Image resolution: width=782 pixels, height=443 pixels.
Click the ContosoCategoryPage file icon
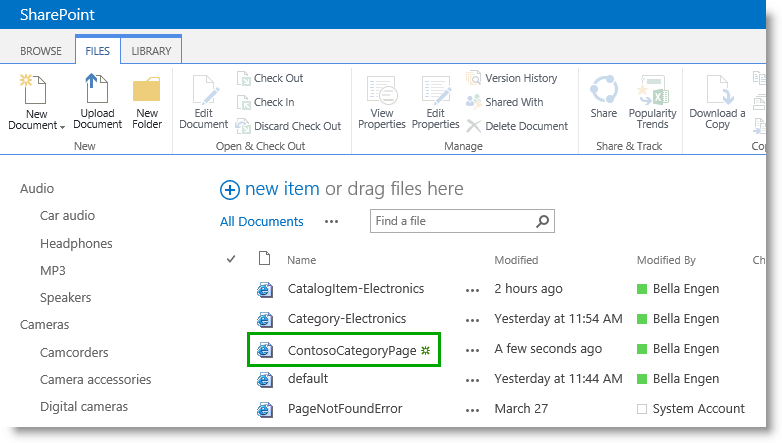click(265, 350)
